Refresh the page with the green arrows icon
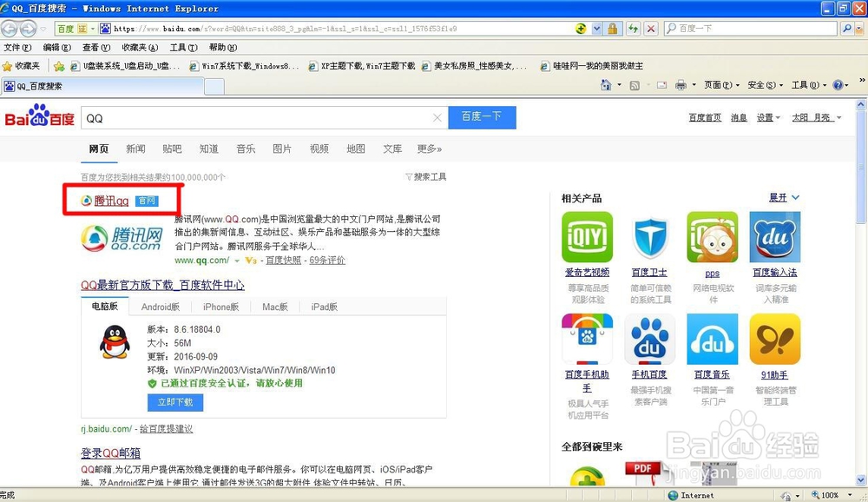The width and height of the screenshot is (868, 502). (634, 29)
